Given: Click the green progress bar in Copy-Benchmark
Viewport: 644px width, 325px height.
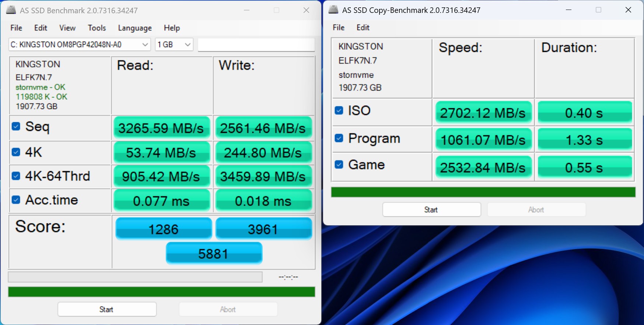Looking at the screenshot, I should [x=483, y=192].
